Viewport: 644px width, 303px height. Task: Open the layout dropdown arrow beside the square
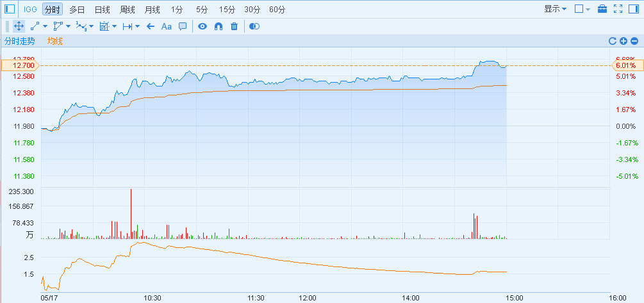pos(588,9)
